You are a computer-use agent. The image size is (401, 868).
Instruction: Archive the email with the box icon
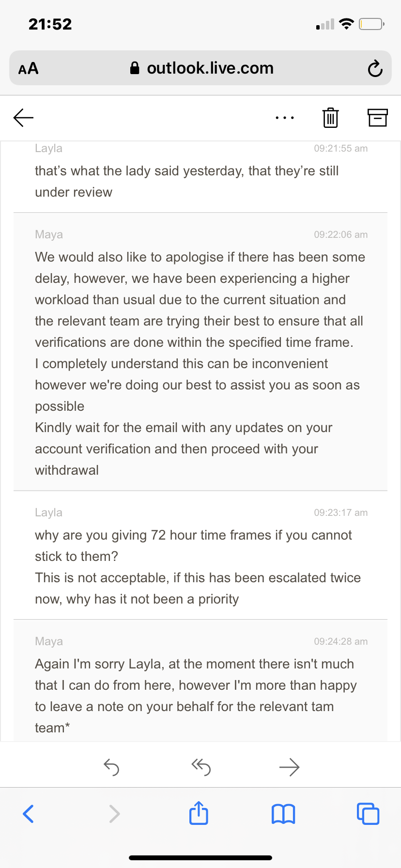click(378, 117)
